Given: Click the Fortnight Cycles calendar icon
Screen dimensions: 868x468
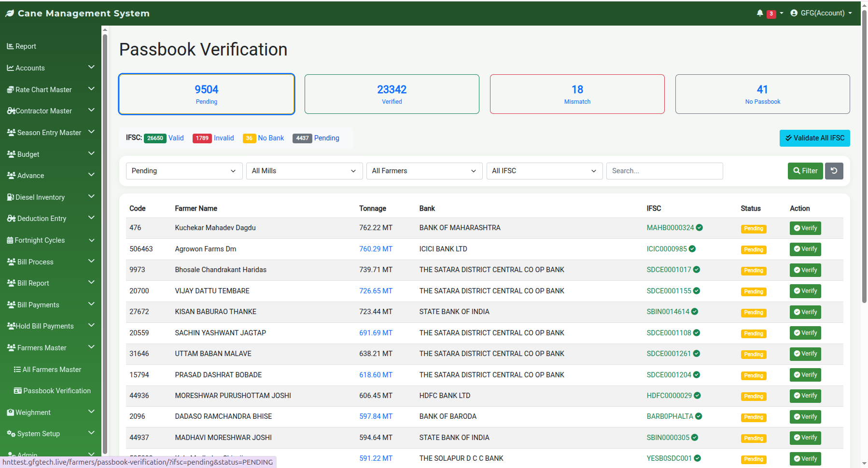Looking at the screenshot, I should pyautogui.click(x=10, y=240).
